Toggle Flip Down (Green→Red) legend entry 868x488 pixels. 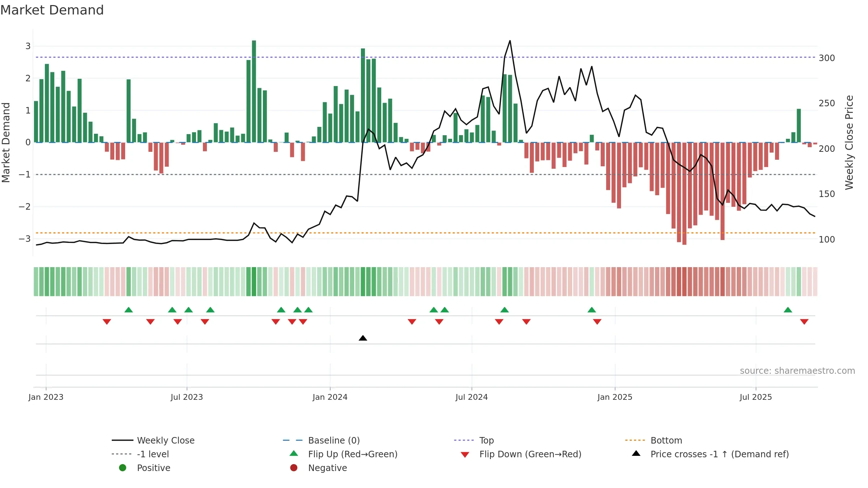(x=520, y=454)
